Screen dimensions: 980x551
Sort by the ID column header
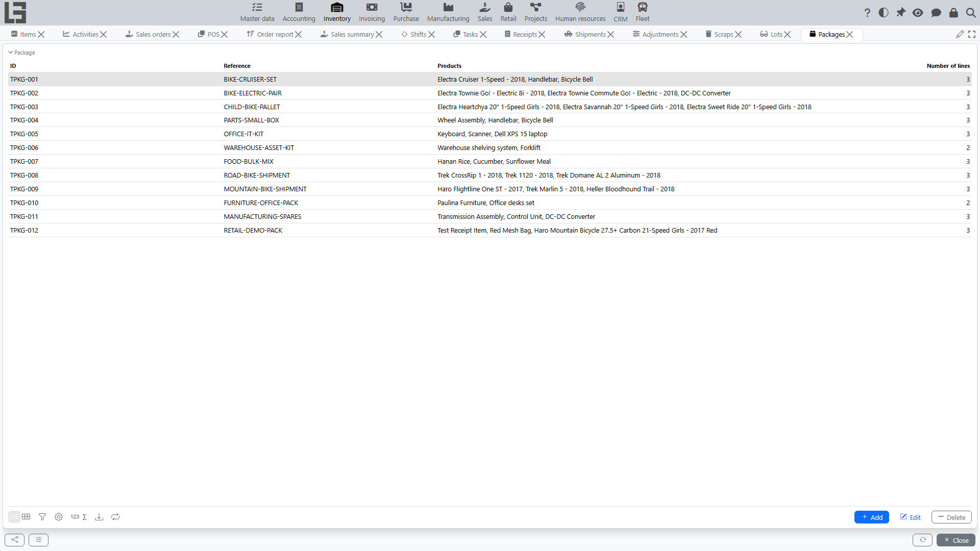click(13, 66)
